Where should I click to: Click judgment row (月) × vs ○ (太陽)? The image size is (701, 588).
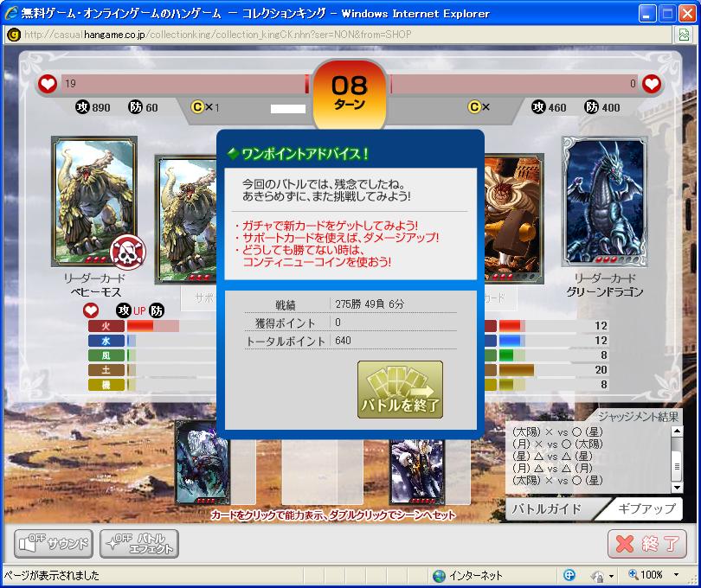pos(557,444)
